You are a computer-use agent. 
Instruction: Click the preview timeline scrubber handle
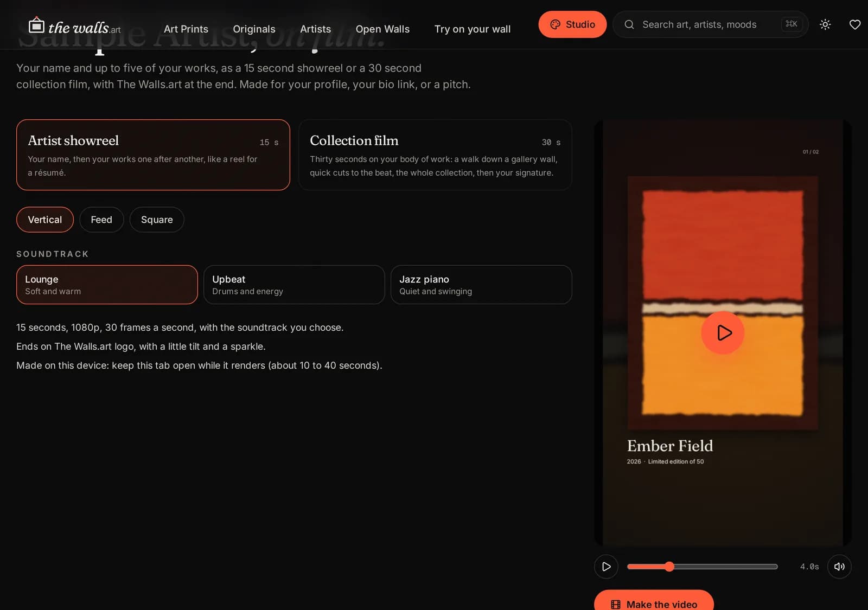point(669,567)
